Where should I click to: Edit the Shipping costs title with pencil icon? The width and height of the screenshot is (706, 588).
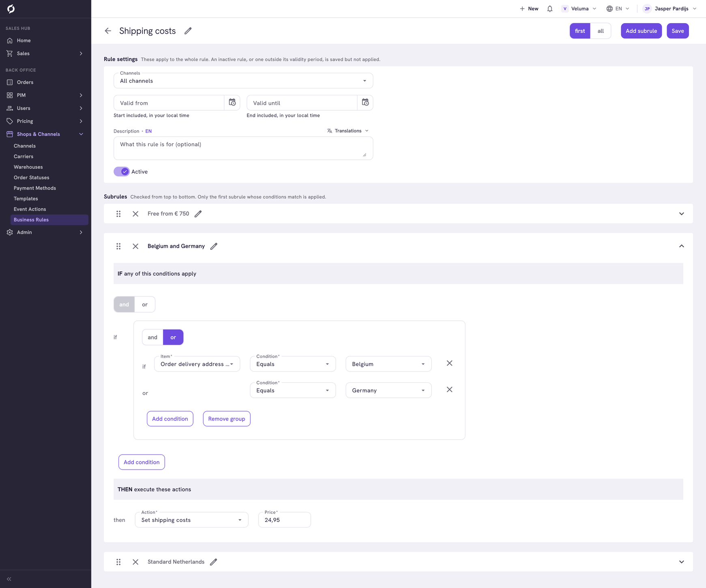(188, 31)
